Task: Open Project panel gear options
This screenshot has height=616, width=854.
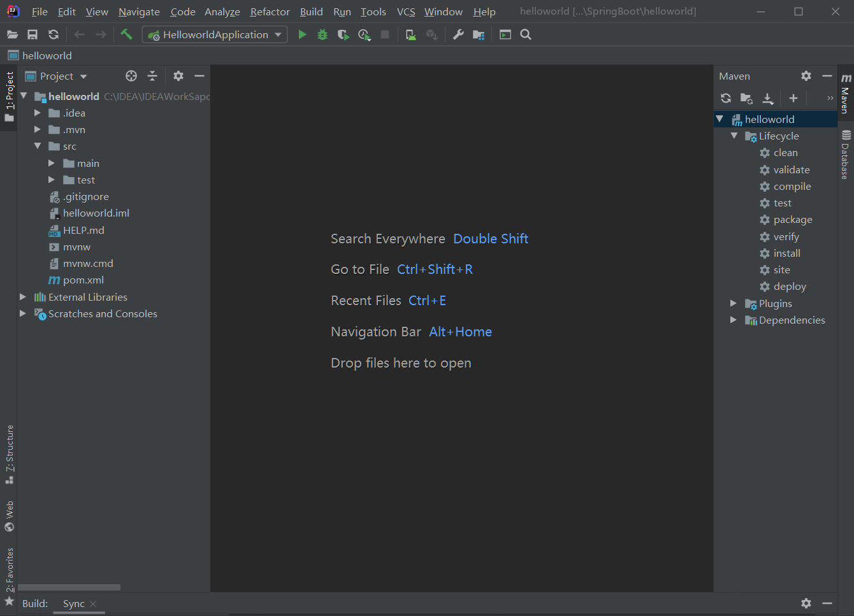Action: pyautogui.click(x=178, y=76)
